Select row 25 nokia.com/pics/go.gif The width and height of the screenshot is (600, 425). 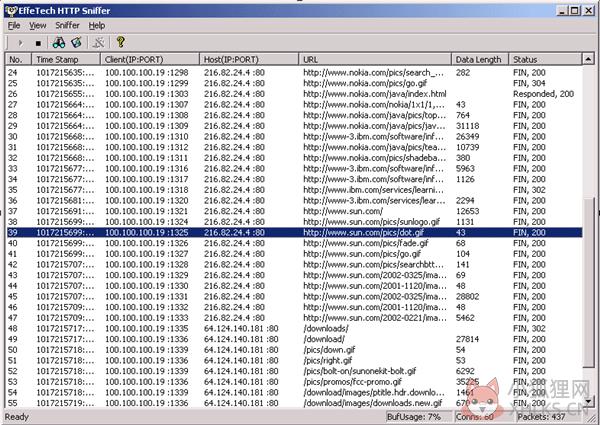pyautogui.click(x=295, y=83)
